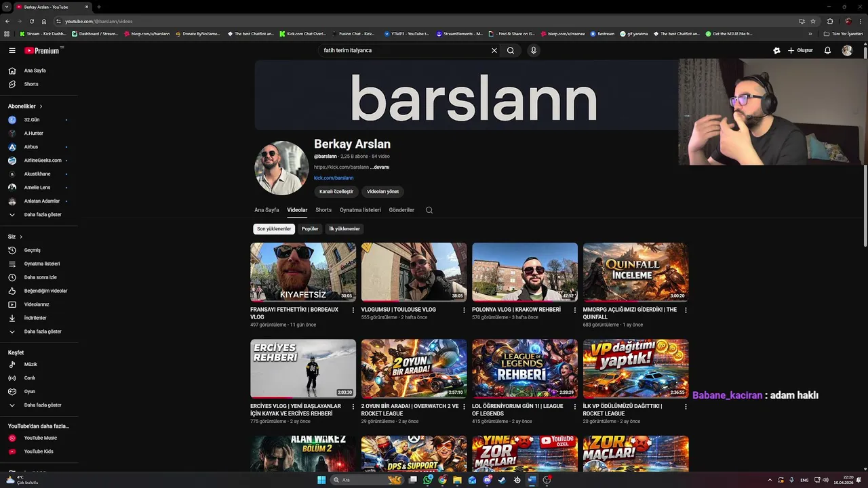
Task: Open the LEAGUE OF LEGENDS REHBERİ thumbnail
Action: 525,369
